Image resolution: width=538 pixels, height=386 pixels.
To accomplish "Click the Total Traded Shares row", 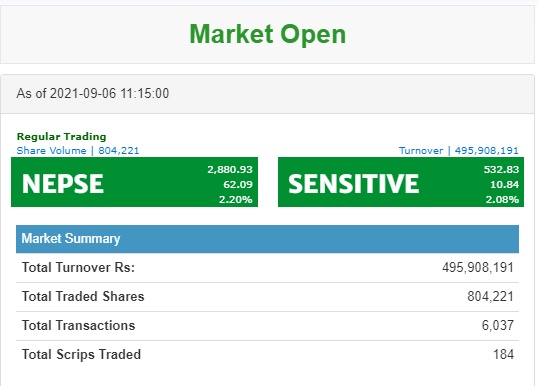I will (267, 297).
